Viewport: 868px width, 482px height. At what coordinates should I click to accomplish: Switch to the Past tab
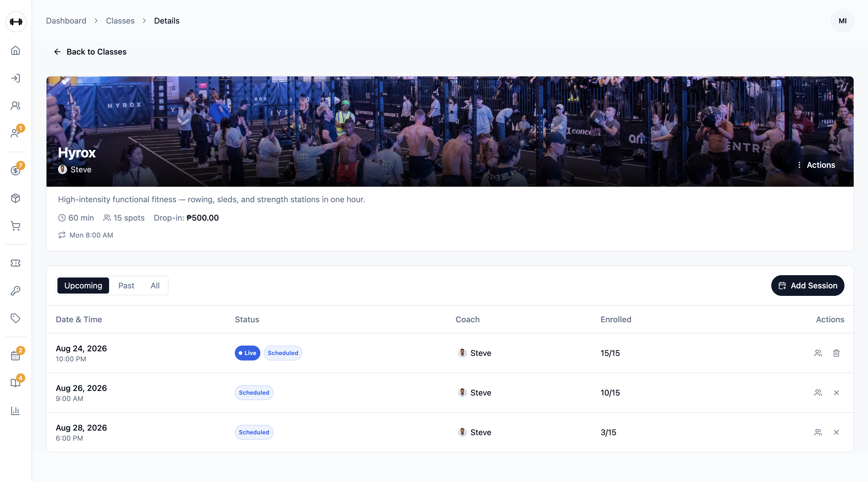pyautogui.click(x=126, y=286)
